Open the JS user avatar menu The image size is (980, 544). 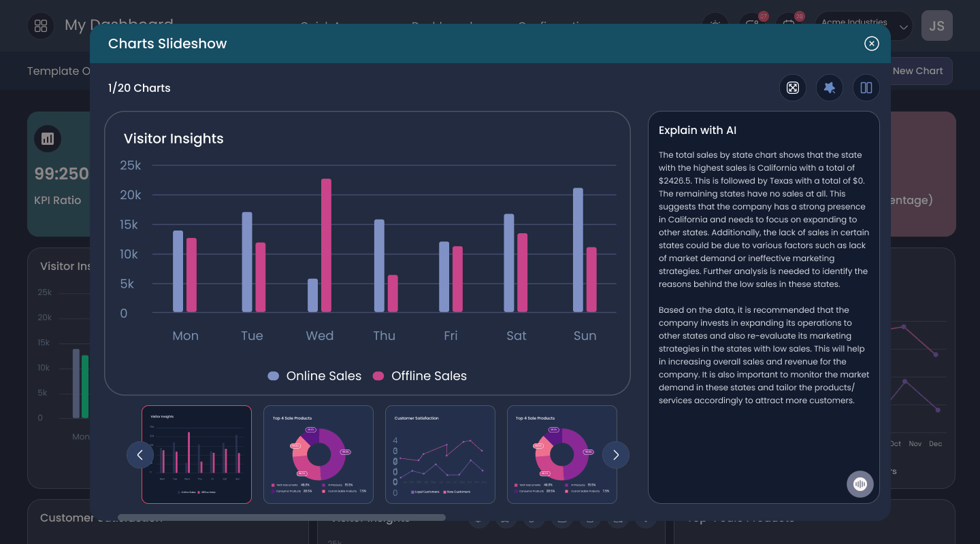pyautogui.click(x=937, y=26)
